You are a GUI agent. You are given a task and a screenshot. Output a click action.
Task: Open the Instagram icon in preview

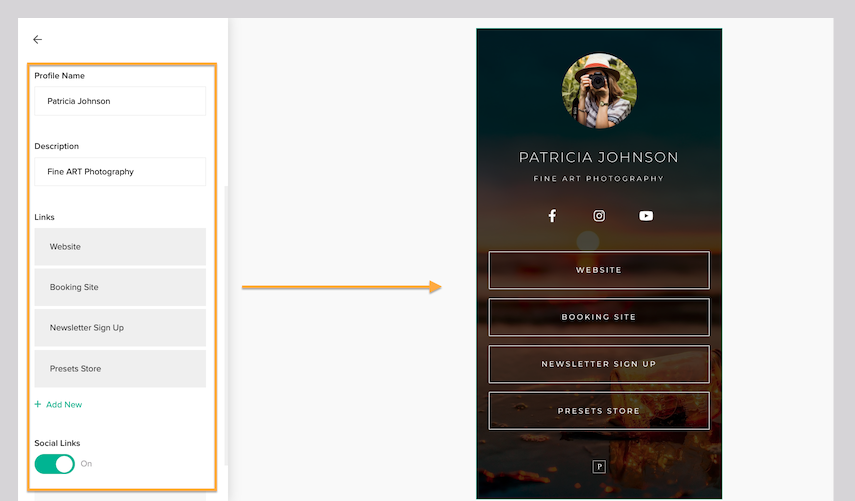(x=599, y=216)
